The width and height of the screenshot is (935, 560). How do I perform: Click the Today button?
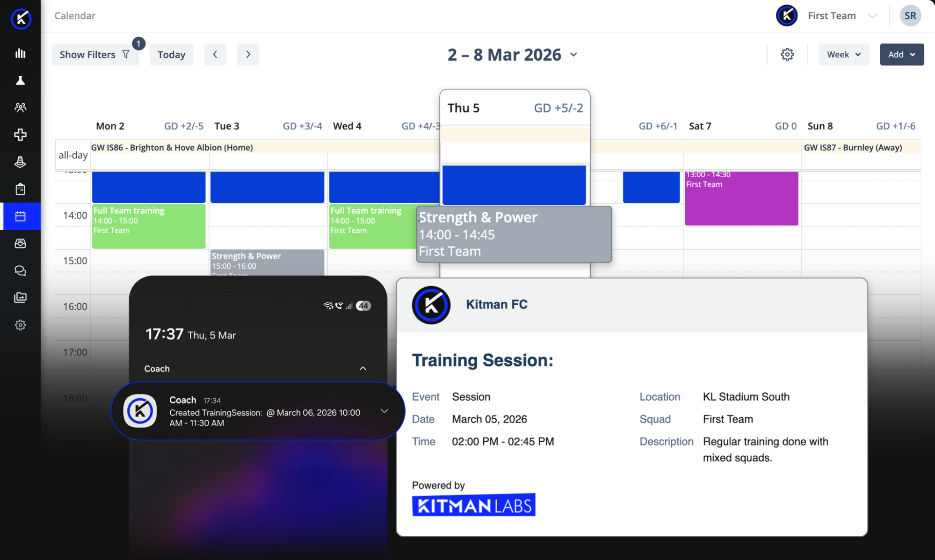pyautogui.click(x=171, y=54)
